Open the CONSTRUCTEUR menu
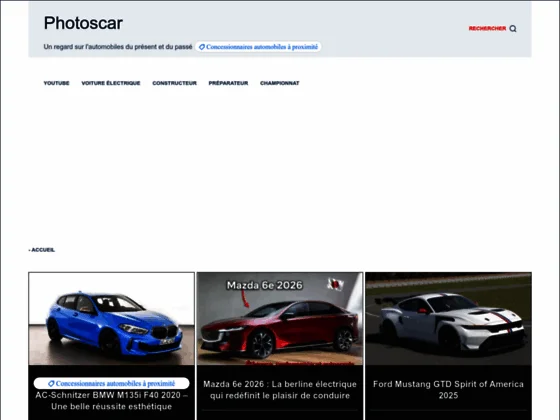The image size is (560, 420). pos(174,83)
